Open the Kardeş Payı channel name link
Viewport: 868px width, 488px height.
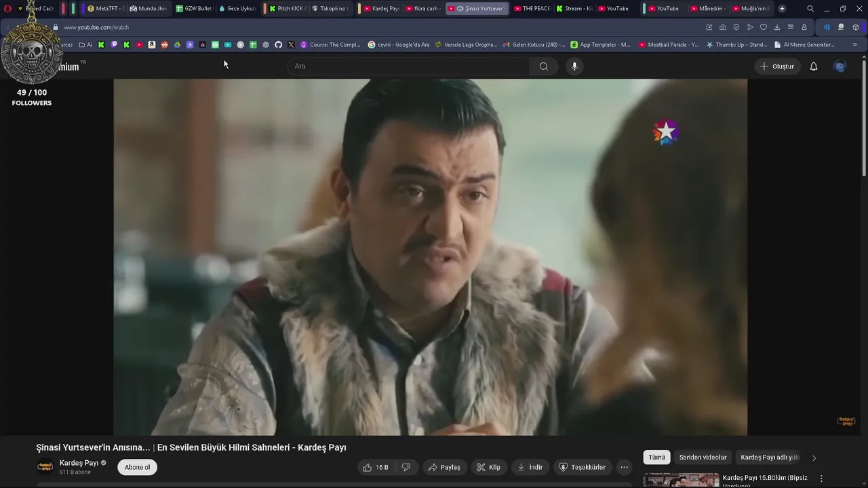coord(79,463)
